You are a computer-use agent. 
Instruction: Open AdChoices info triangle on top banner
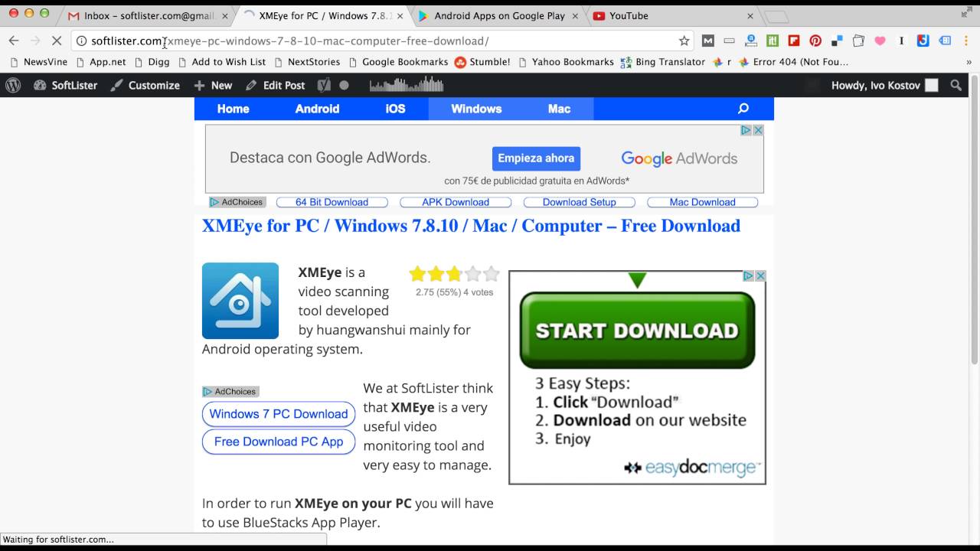click(746, 131)
